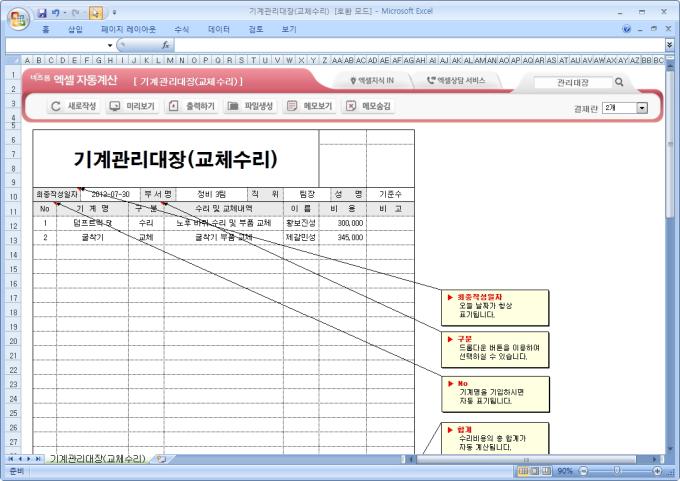Screen dimensions: 680x481
Task: Open the 데이터 ribbon tab
Action: point(219,29)
